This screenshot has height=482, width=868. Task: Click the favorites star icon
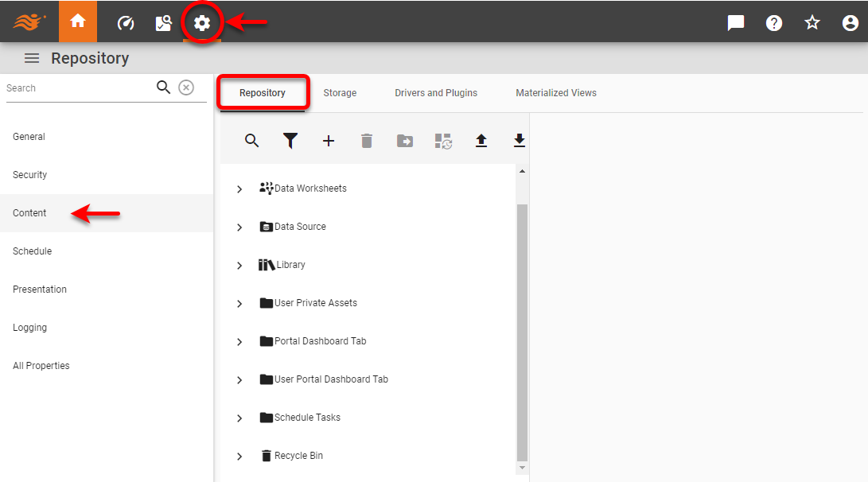pyautogui.click(x=812, y=21)
